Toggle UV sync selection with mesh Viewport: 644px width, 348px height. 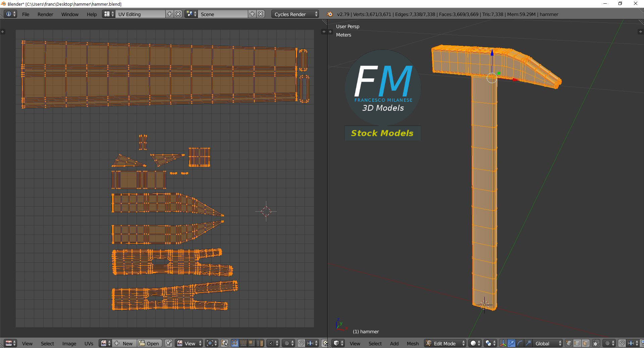click(224, 343)
